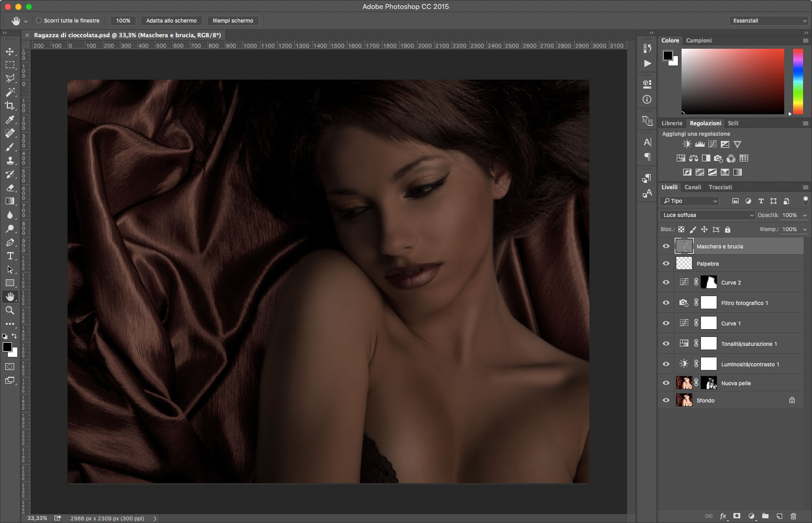Image resolution: width=812 pixels, height=523 pixels.
Task: Select the History Brush tool
Action: tap(10, 174)
